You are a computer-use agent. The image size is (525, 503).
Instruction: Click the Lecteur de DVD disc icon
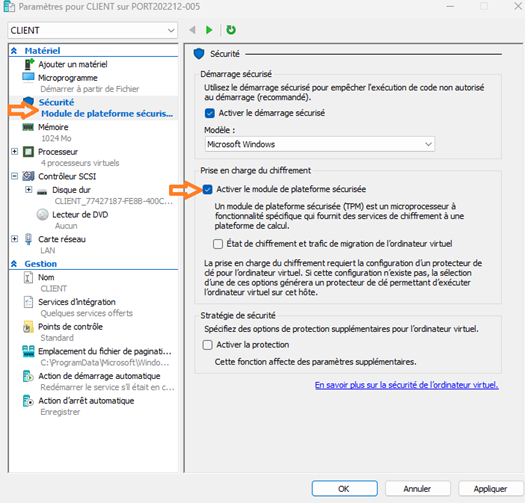point(43,215)
